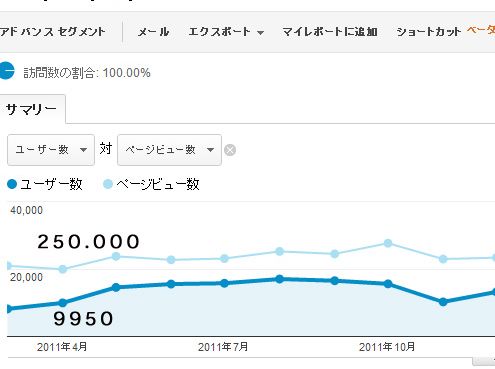Screen dimensions: 495x369
Task: Click the メール button
Action: pyautogui.click(x=153, y=32)
